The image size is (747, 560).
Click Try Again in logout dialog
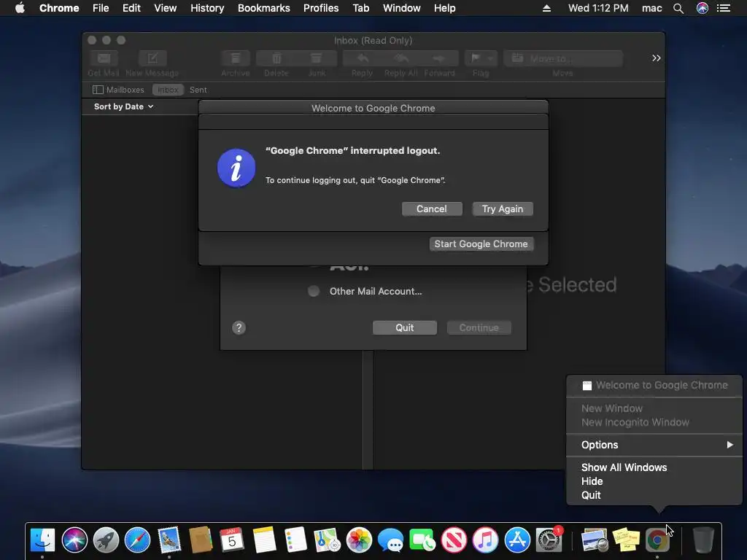(x=502, y=209)
